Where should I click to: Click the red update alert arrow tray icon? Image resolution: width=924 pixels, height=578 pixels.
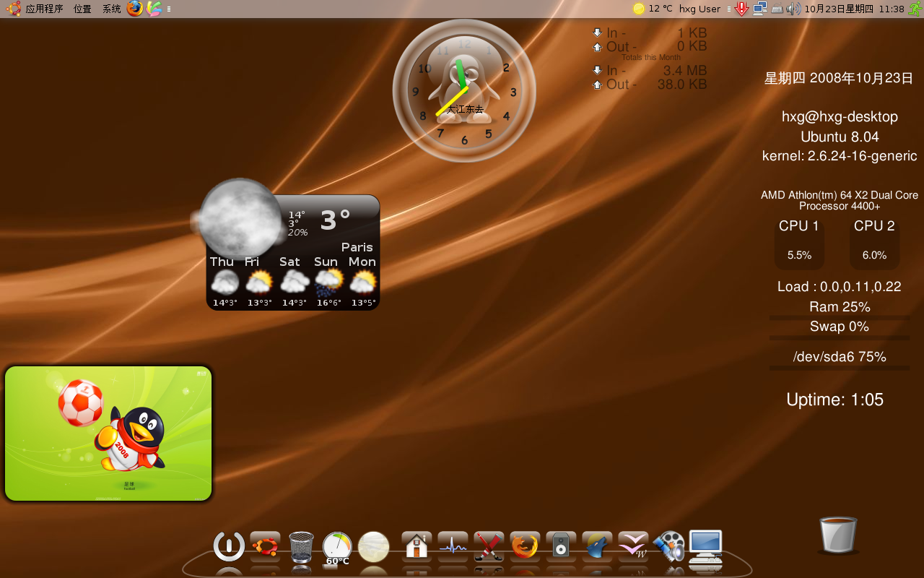click(741, 9)
